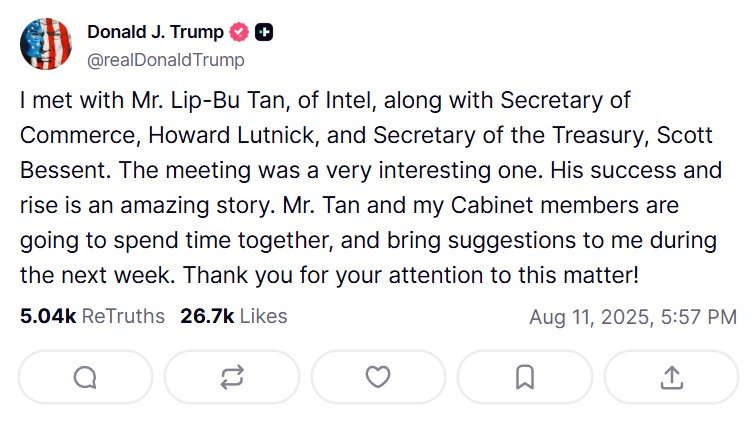Click the red verified checkmark badge

tap(239, 32)
